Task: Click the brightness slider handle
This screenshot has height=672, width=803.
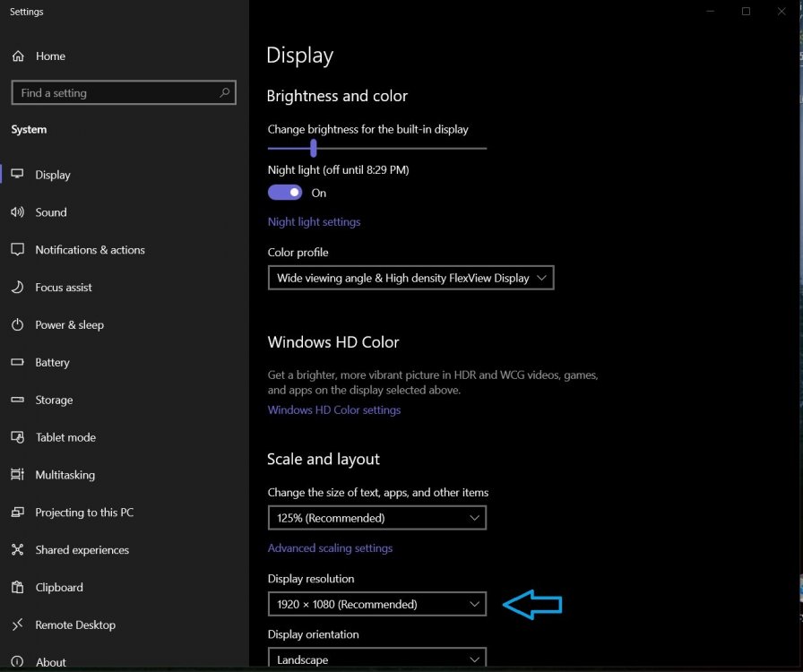Action: (x=314, y=149)
